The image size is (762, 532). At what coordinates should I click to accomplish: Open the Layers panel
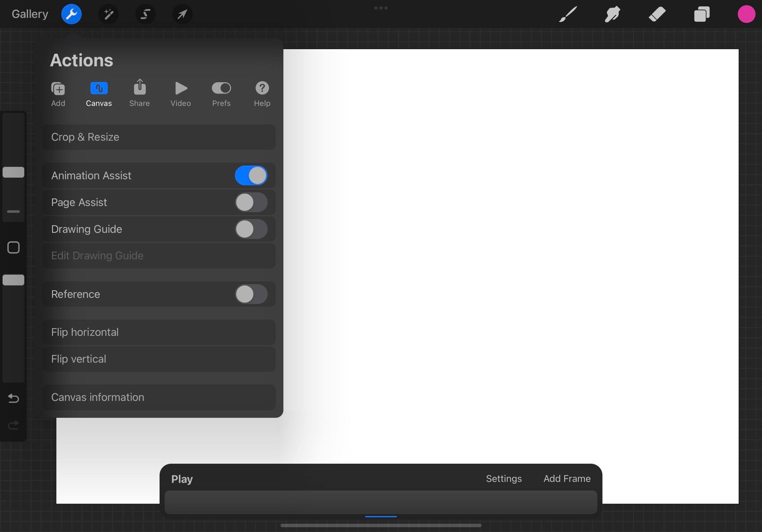tap(702, 14)
